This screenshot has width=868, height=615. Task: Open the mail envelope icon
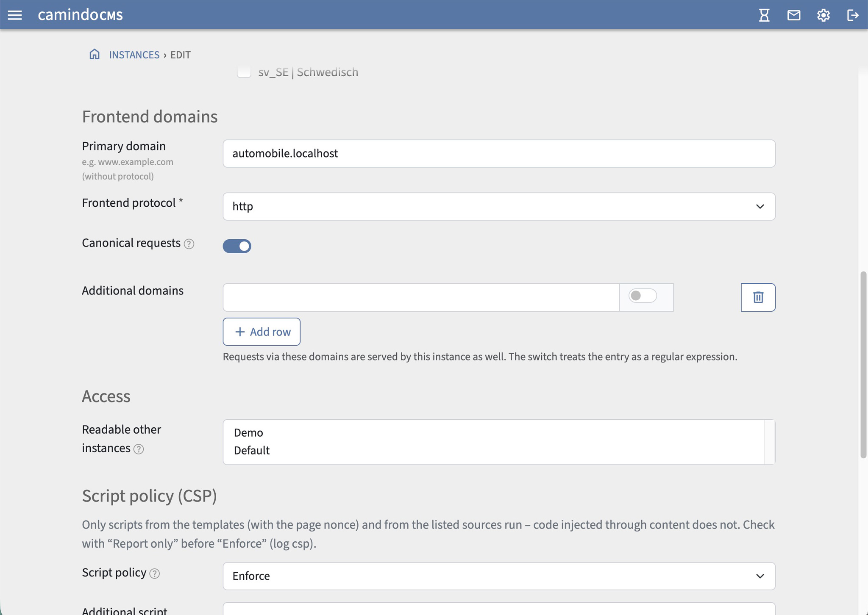click(x=794, y=15)
